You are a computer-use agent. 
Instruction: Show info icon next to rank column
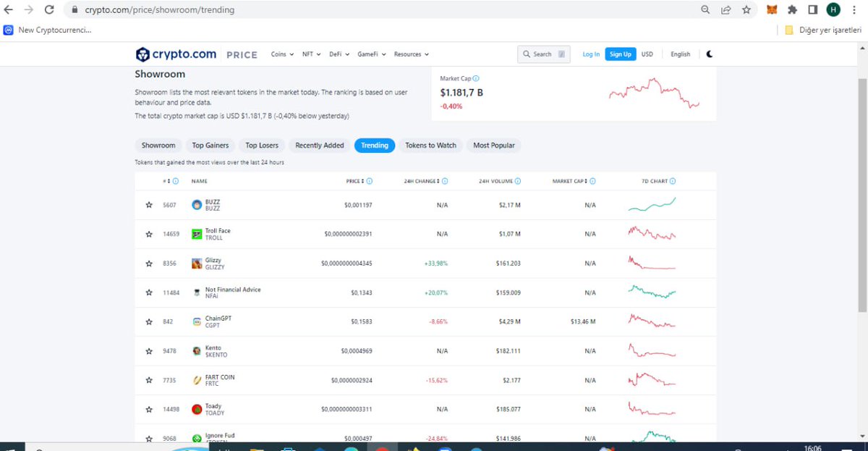tap(176, 181)
